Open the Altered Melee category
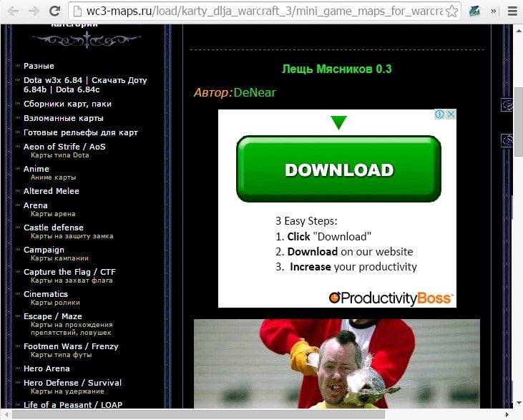 coord(51,191)
